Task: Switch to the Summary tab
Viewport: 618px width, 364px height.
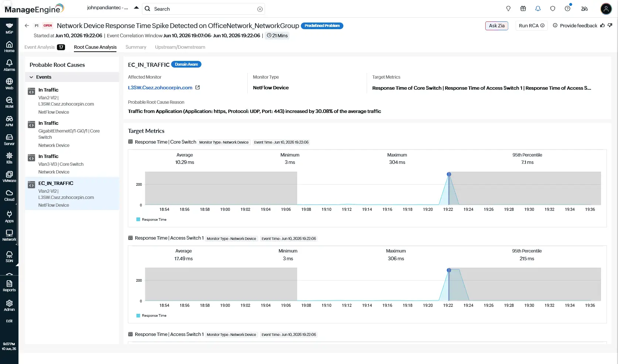Action: pos(136,47)
